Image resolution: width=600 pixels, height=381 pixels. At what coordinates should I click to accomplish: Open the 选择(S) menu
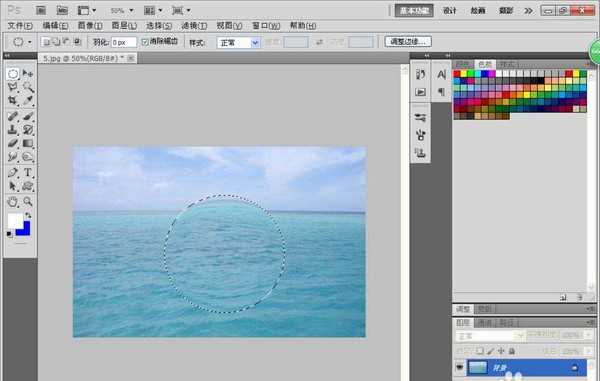tap(159, 26)
